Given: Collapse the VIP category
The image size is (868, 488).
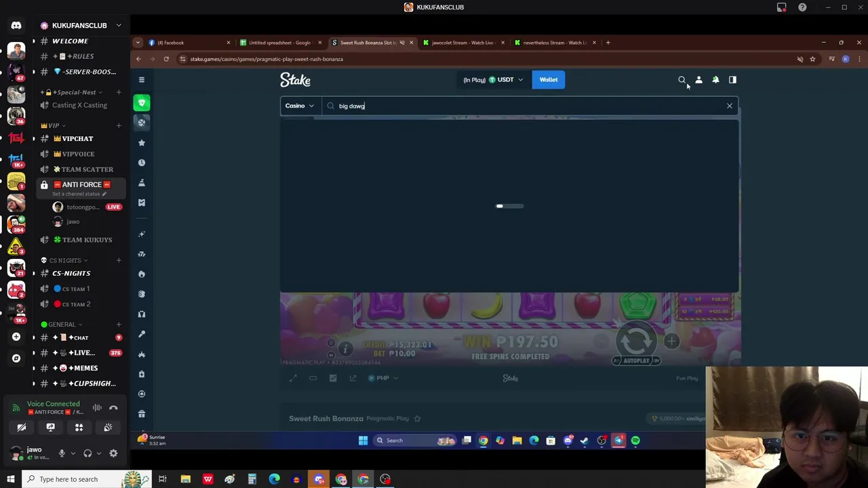Looking at the screenshot, I should (x=54, y=125).
